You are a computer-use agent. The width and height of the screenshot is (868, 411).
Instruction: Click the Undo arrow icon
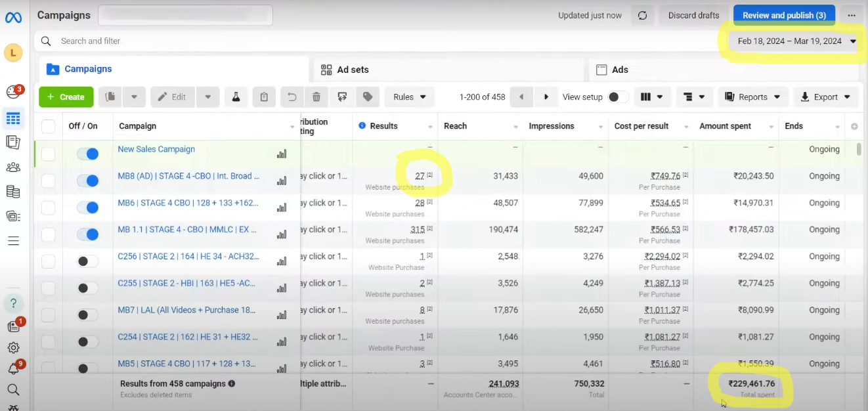(x=292, y=97)
